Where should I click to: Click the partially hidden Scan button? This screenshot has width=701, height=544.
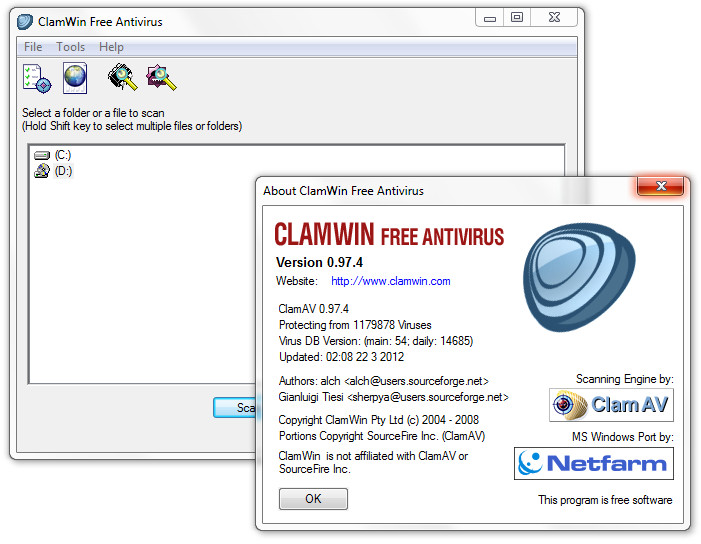coord(235,407)
